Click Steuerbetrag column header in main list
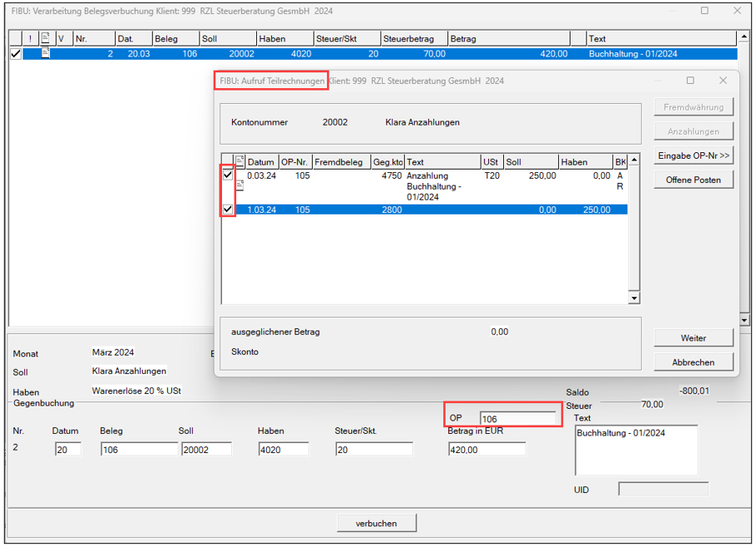This screenshot has height=547, width=756. [413, 38]
